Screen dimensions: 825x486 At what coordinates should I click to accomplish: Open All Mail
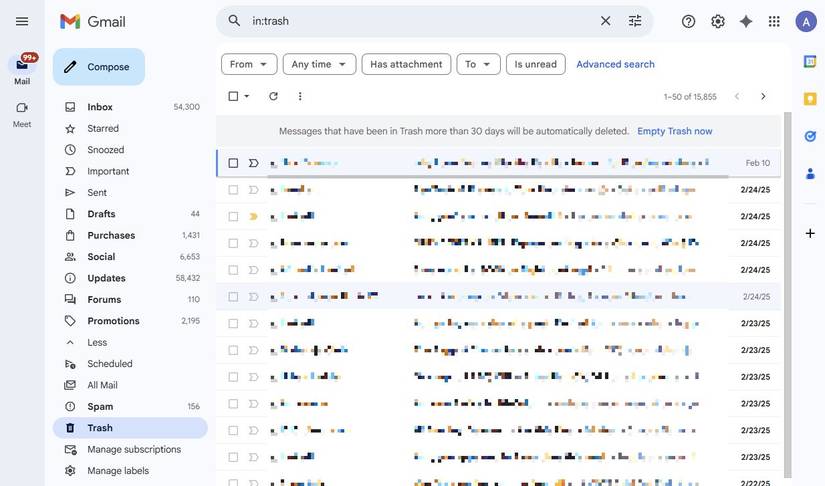point(130,385)
